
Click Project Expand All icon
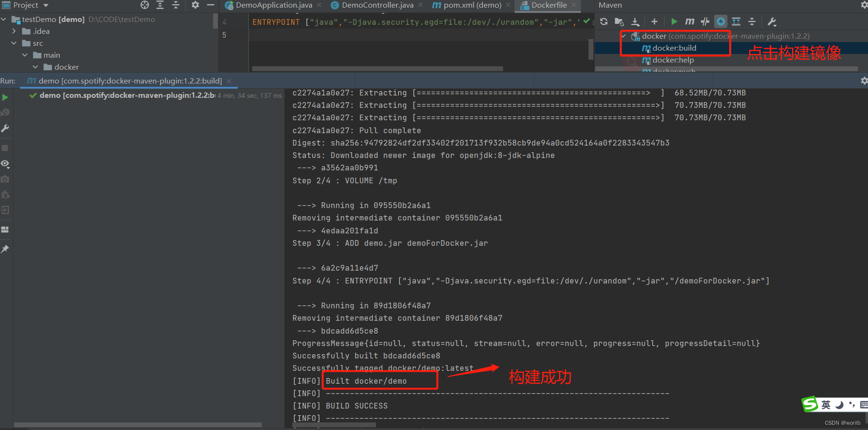(x=160, y=5)
